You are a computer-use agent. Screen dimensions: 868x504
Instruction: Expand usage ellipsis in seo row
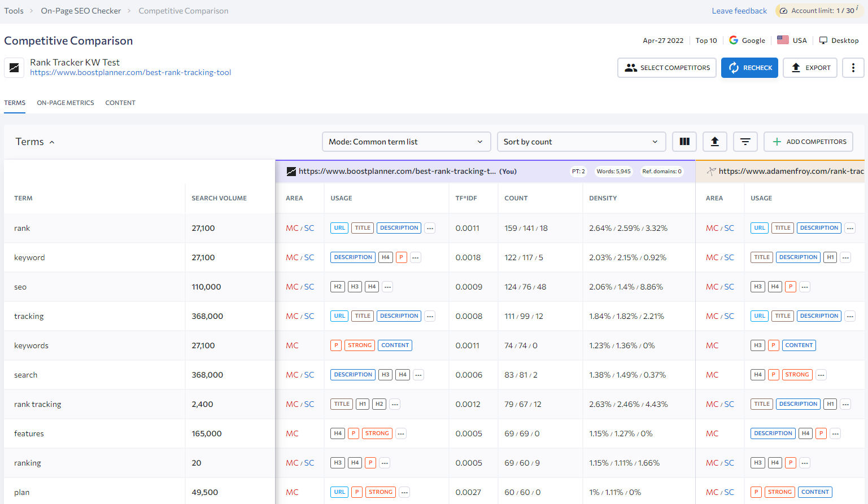(387, 287)
